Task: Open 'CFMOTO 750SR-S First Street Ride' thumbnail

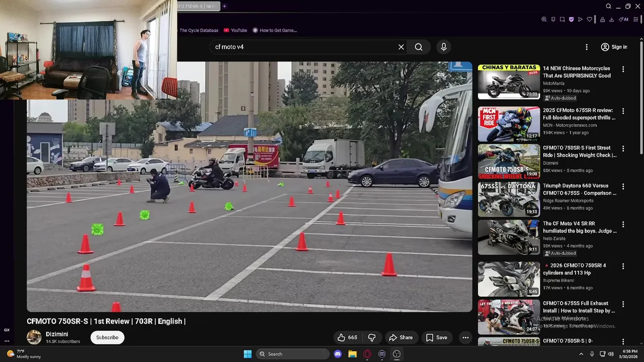Action: pos(509,161)
